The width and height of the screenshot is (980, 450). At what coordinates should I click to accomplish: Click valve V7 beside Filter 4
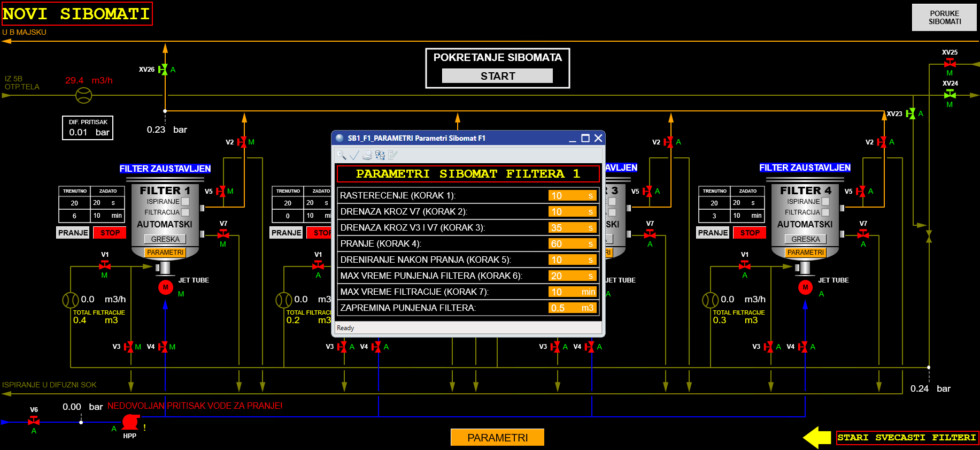(x=863, y=234)
